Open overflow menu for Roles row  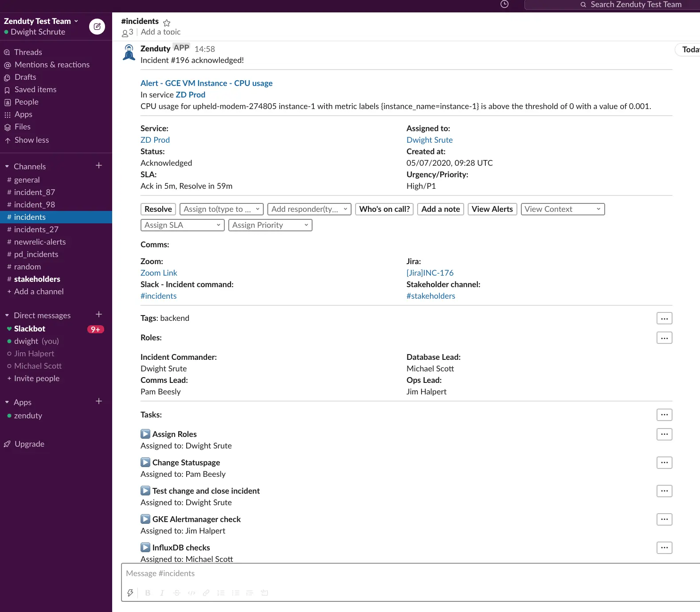tap(664, 338)
